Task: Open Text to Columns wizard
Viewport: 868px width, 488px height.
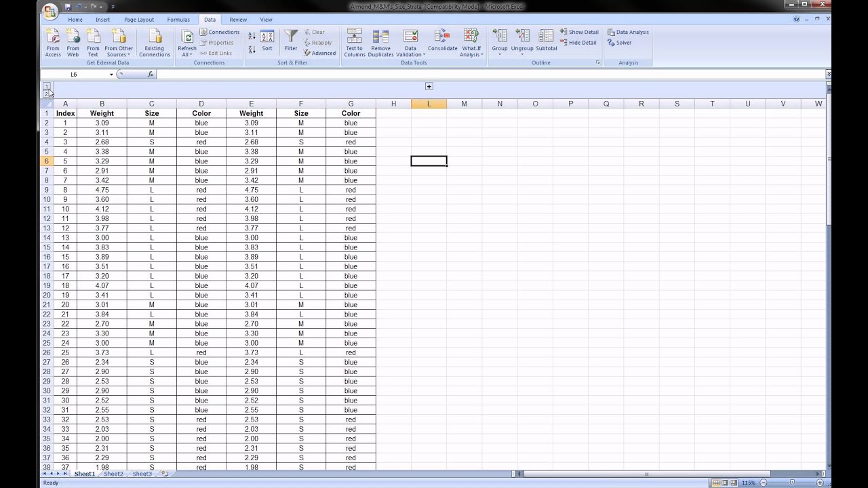Action: [x=354, y=43]
